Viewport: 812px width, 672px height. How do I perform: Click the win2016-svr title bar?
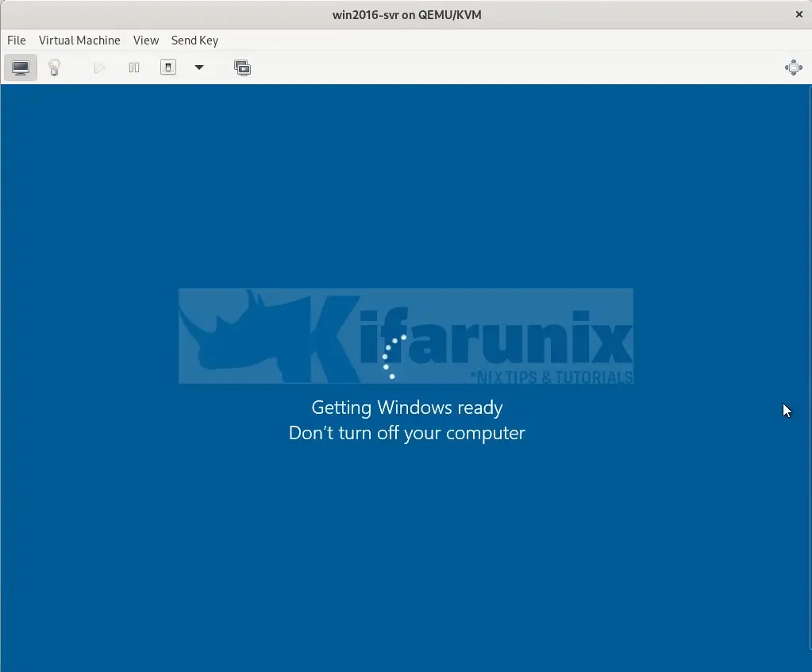[406, 14]
